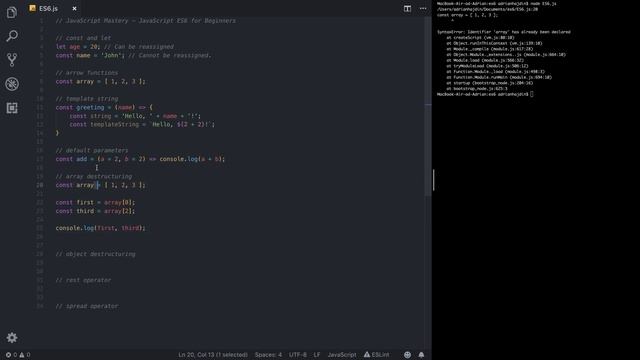Open the Debug view icon

12,84
